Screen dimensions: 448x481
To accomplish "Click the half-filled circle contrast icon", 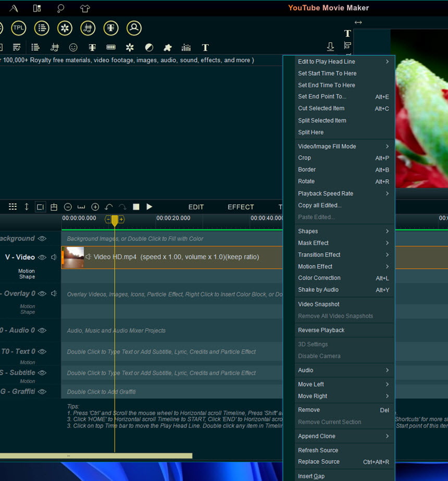I will click(x=149, y=47).
